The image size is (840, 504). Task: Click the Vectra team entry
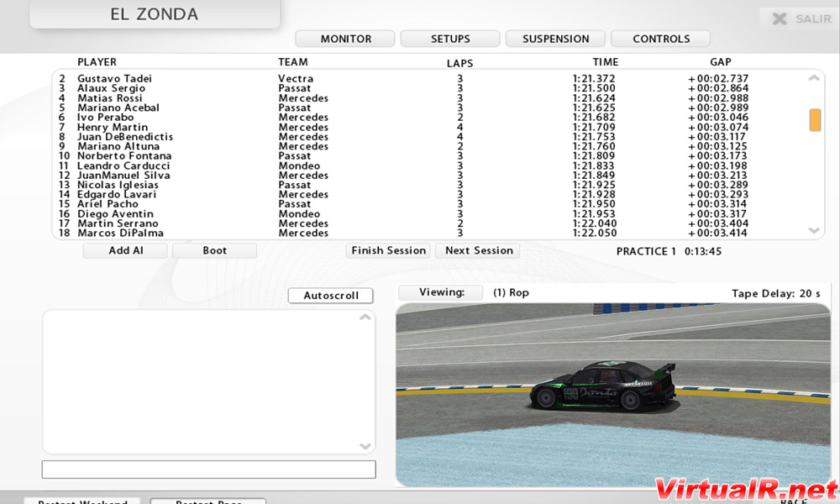pos(296,79)
